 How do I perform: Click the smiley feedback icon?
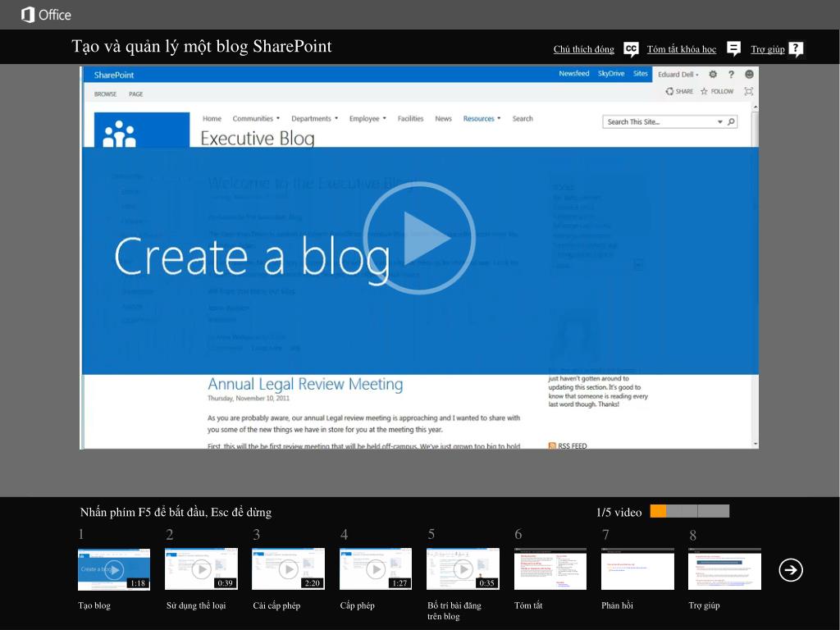(749, 75)
